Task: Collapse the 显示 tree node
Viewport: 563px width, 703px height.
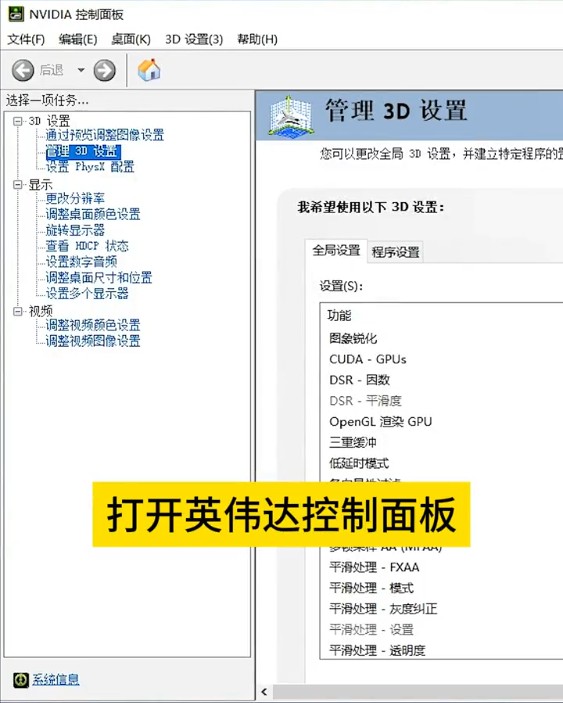Action: [18, 184]
